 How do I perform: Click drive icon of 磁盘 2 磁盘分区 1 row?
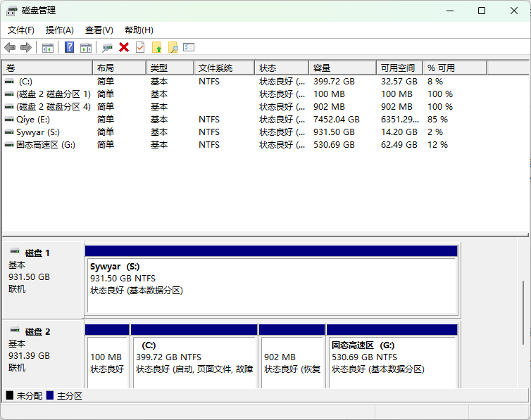(9, 94)
